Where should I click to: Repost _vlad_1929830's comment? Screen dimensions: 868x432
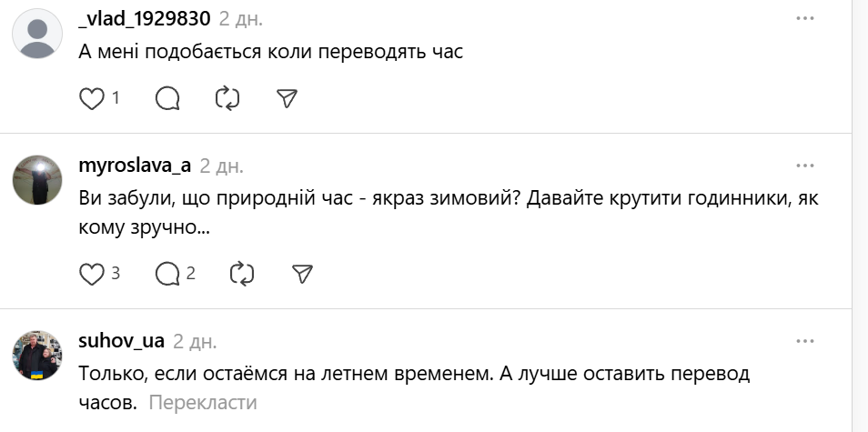(227, 98)
